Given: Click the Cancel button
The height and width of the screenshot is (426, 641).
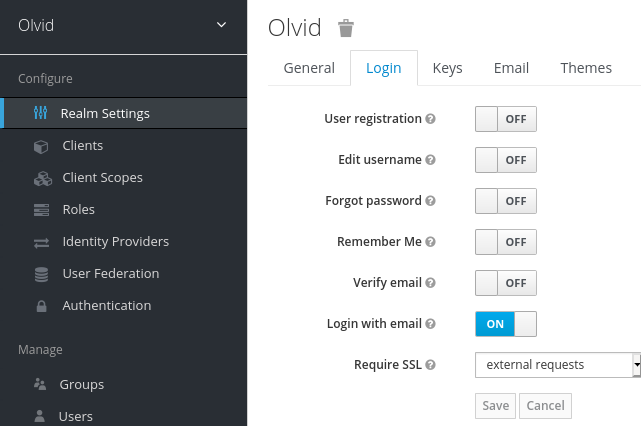Looking at the screenshot, I should point(545,406).
